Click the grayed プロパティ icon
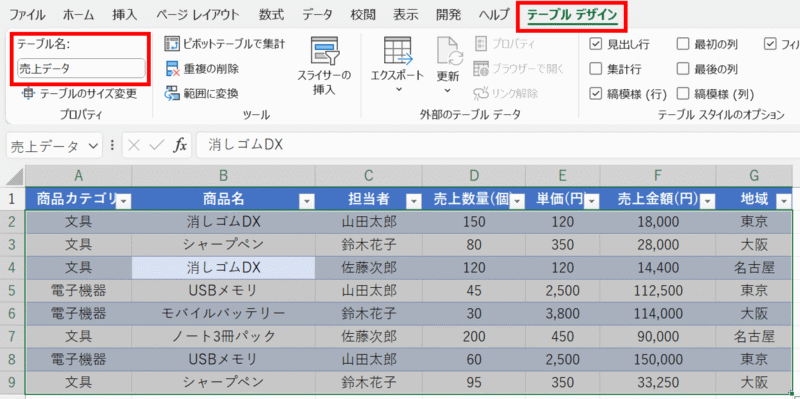The height and width of the screenshot is (399, 800). pos(481,44)
